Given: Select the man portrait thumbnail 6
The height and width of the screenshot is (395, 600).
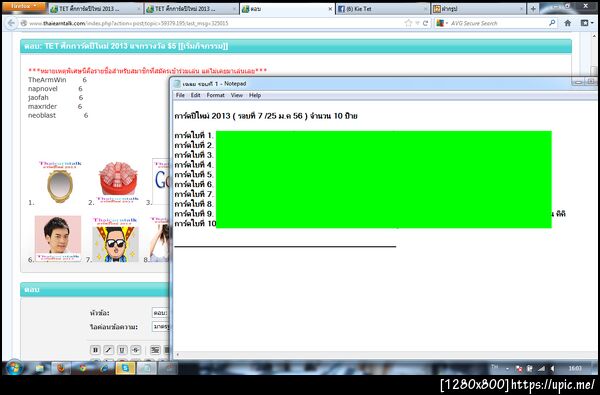Looking at the screenshot, I should coord(58,238).
